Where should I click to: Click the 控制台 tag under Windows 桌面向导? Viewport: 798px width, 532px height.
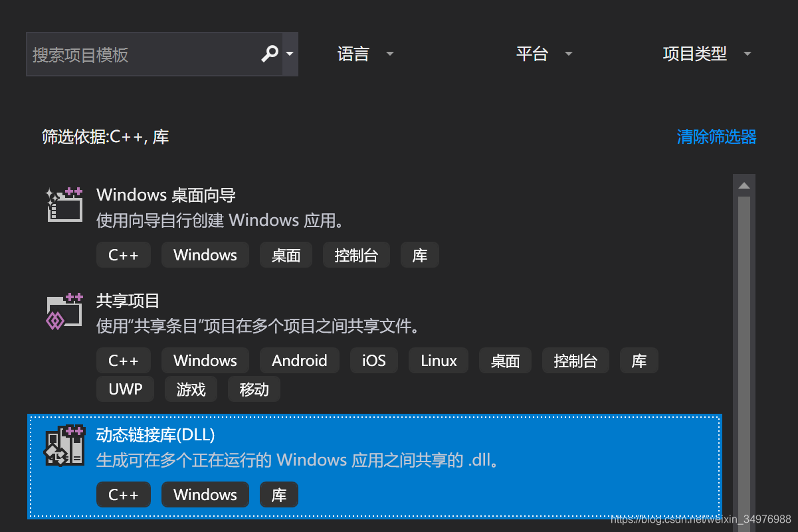coord(357,255)
